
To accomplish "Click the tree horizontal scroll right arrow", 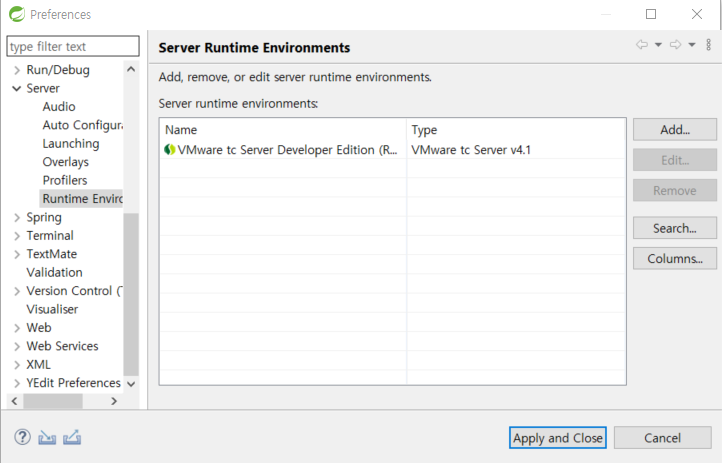I will (114, 401).
